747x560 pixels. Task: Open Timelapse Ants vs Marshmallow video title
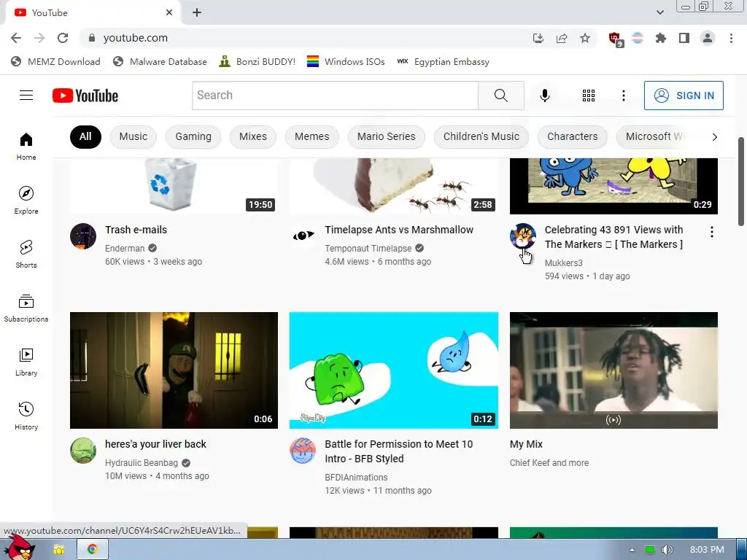coord(399,230)
